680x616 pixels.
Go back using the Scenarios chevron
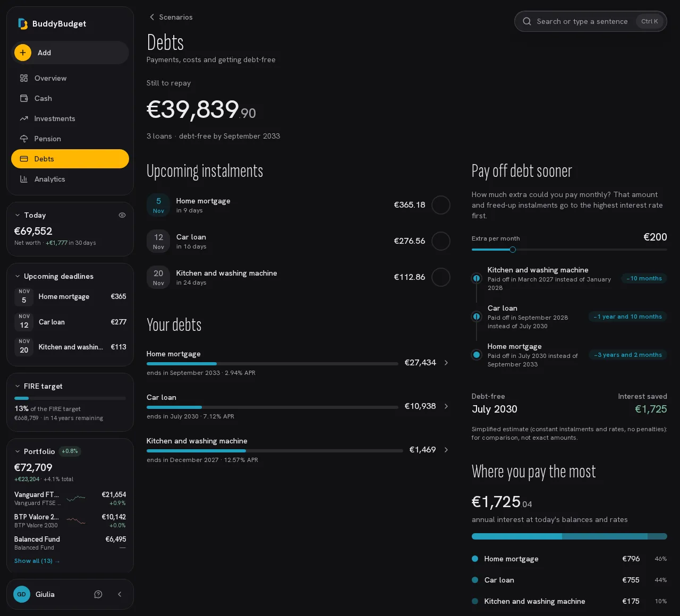click(x=152, y=17)
